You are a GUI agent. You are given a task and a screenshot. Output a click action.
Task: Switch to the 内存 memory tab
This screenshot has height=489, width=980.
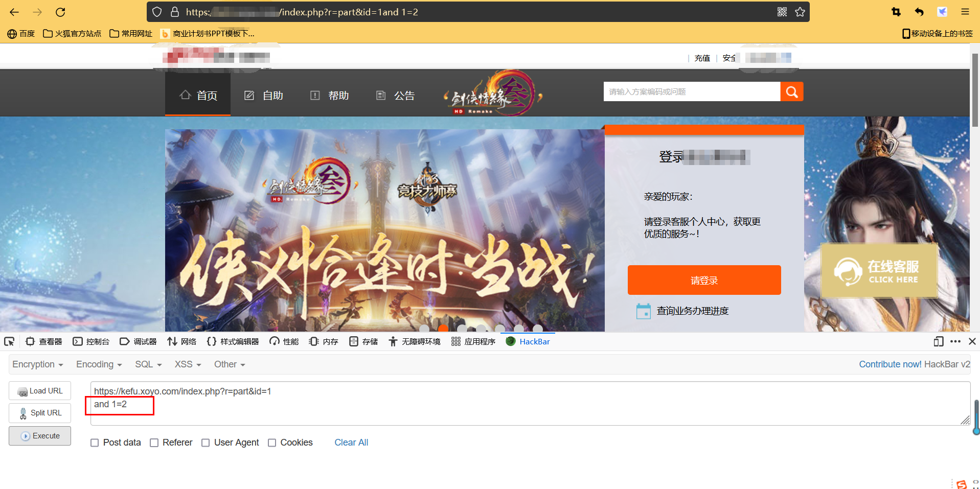(x=324, y=341)
